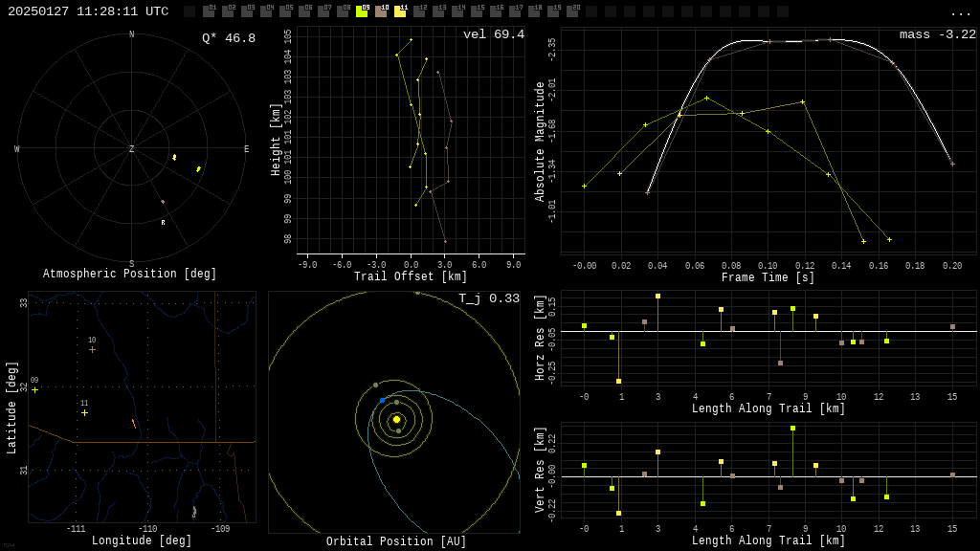Viewport: 980px width, 551px height.
Task: Click the blue Earth dot in orbit plot
Action: pos(382,400)
